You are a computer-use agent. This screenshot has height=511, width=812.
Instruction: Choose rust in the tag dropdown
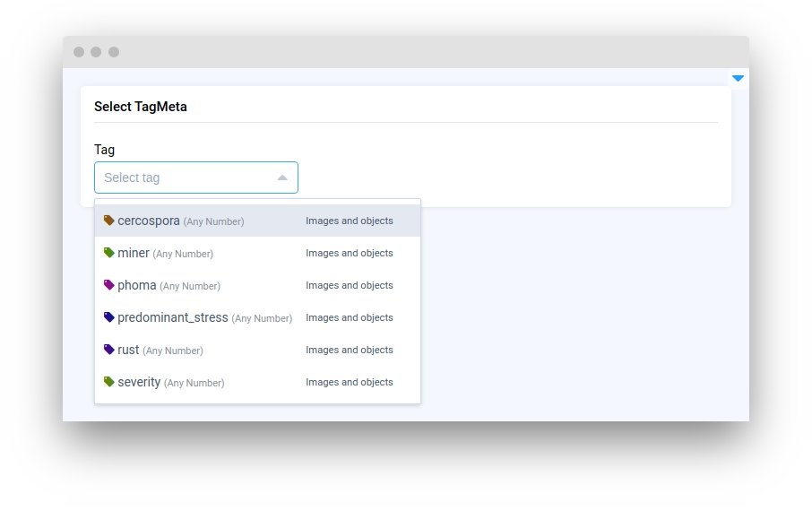[x=128, y=350]
